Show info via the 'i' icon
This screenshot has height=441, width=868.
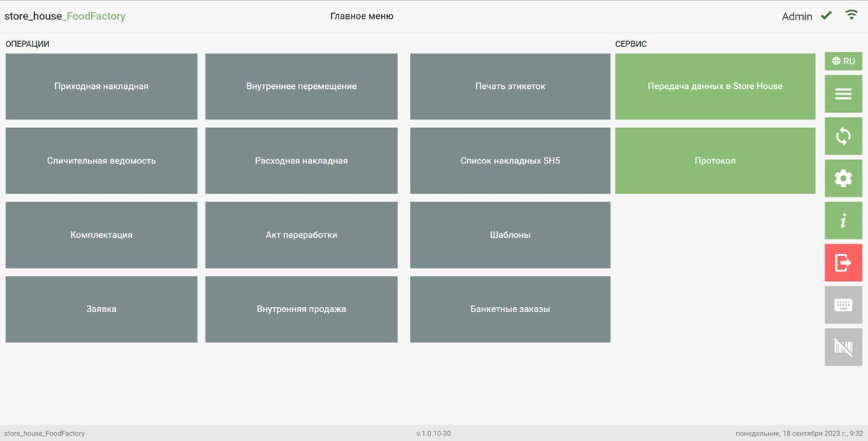[843, 220]
